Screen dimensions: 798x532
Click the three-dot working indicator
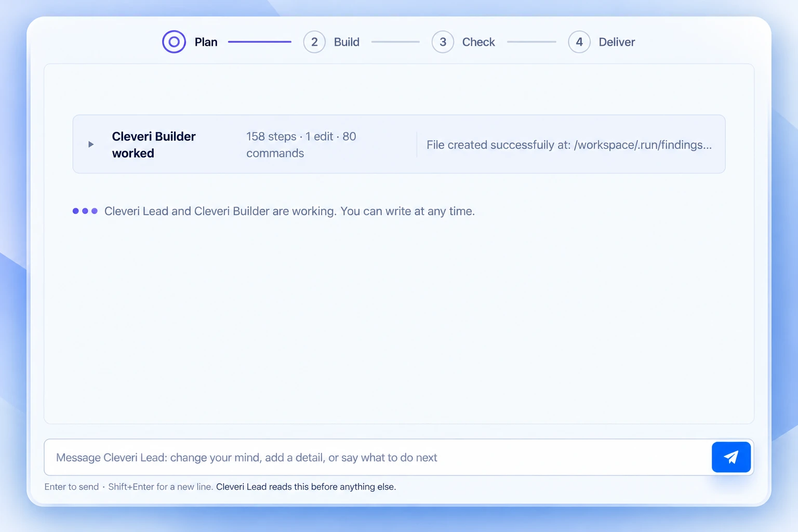coord(85,211)
